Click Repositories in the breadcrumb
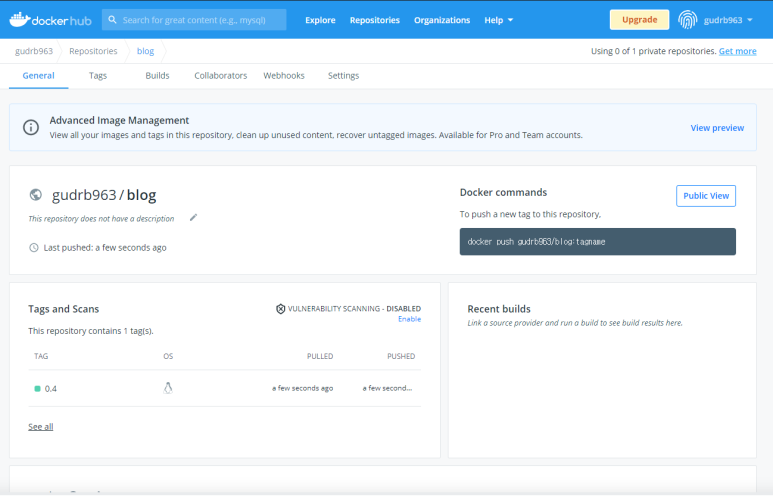 point(93,51)
